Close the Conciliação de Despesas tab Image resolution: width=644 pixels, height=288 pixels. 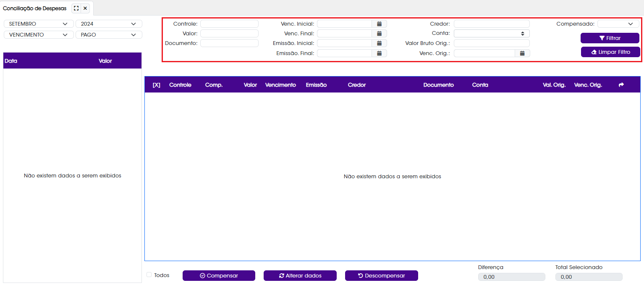85,8
